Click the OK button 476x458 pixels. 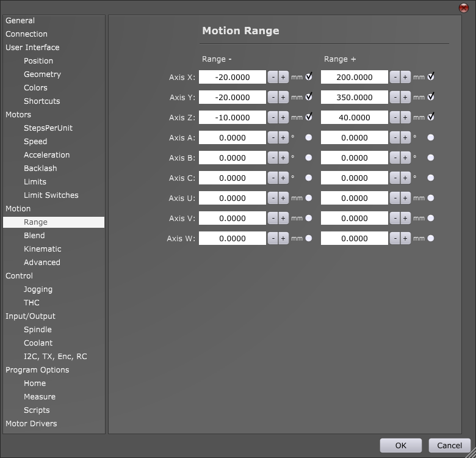(x=400, y=446)
